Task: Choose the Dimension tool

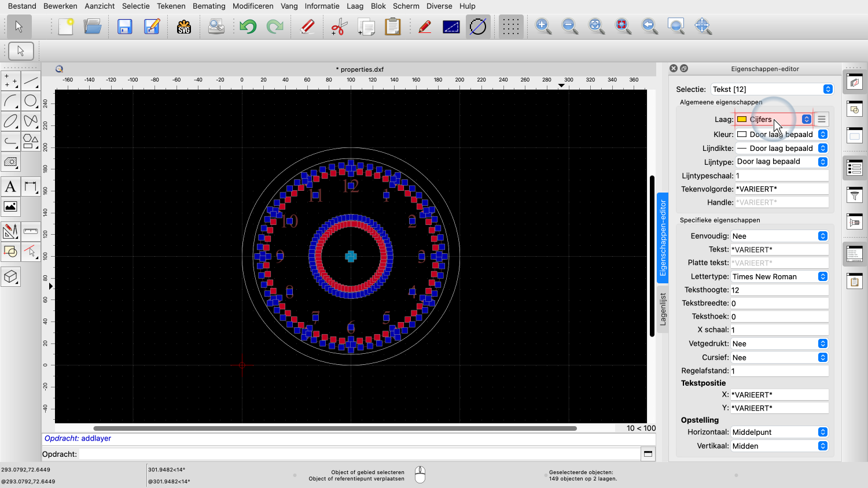Action: pos(31,187)
